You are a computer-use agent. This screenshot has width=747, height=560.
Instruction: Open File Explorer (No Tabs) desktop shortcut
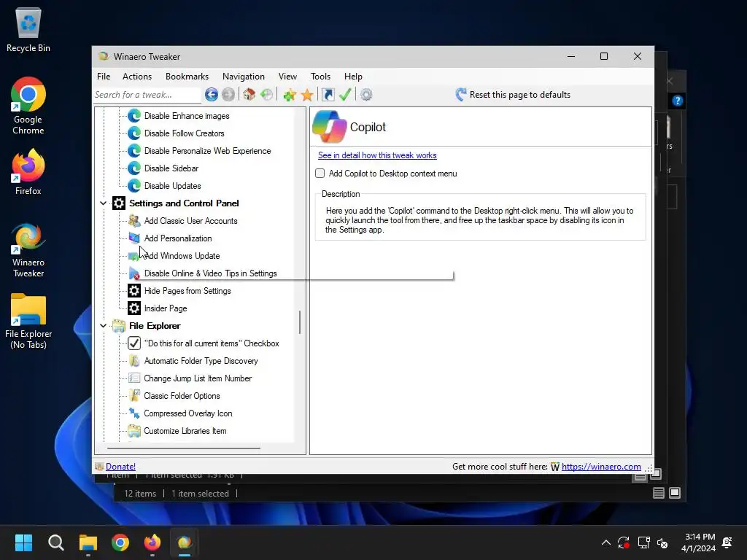pyautogui.click(x=28, y=322)
